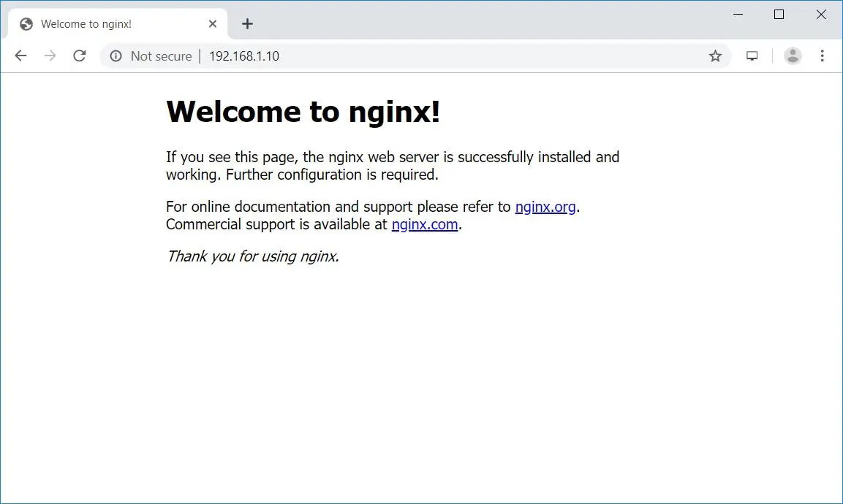Click the globe favicon on the tab
843x504 pixels.
tap(26, 23)
